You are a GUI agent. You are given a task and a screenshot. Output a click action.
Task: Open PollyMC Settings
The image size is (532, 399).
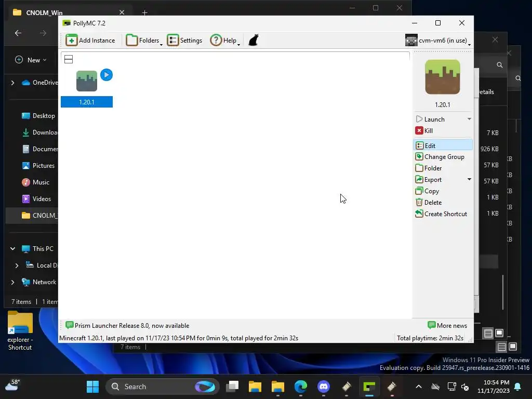click(x=184, y=41)
